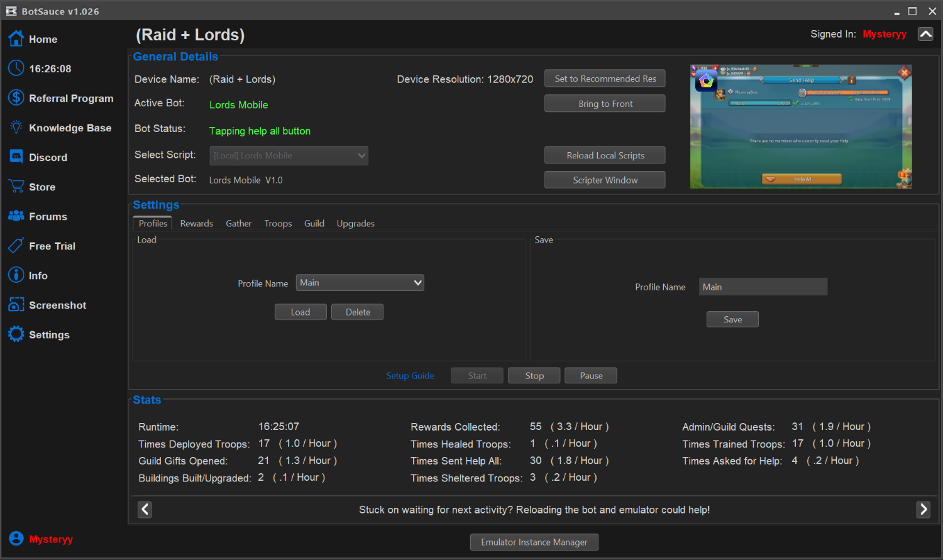Image resolution: width=943 pixels, height=560 pixels.
Task: Stop the running bot
Action: tap(534, 375)
